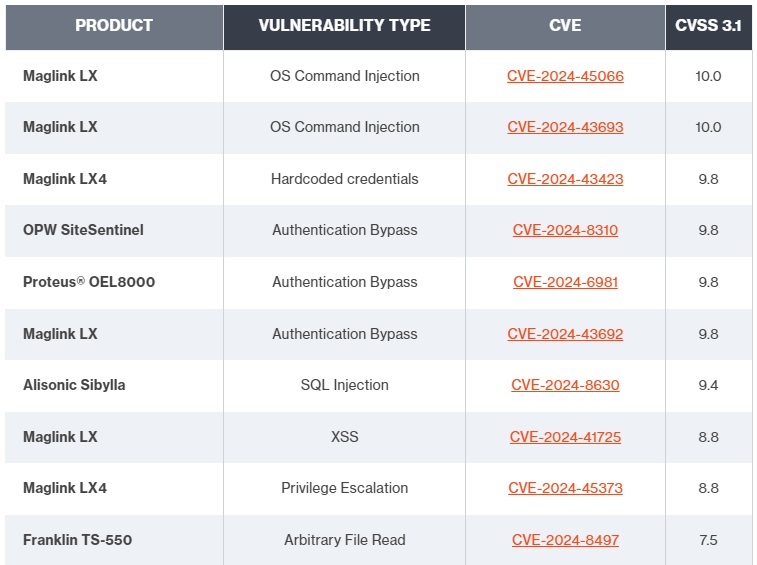Open the CVE-2024-45373 link
This screenshot has height=565, width=757.
(x=565, y=488)
